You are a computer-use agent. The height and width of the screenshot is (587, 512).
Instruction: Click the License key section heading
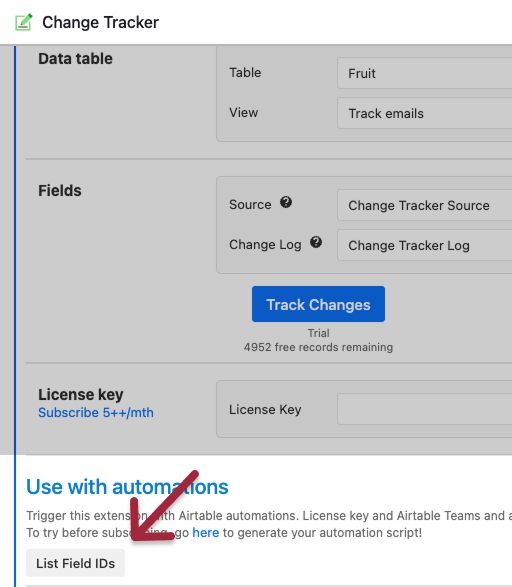[80, 395]
